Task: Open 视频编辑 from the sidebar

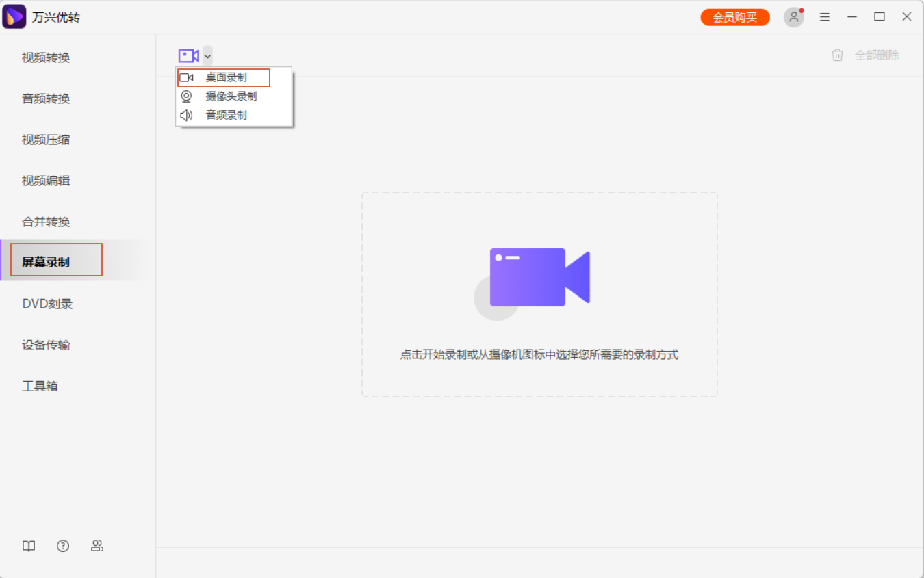Action: click(x=45, y=181)
